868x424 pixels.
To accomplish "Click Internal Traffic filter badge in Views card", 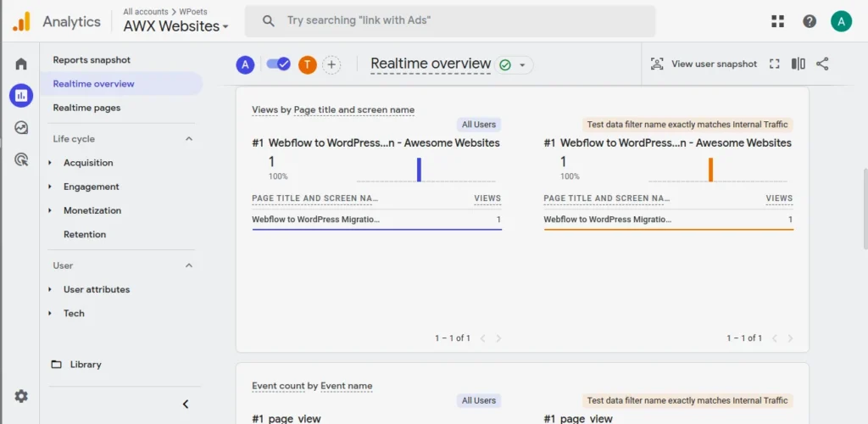I will click(687, 125).
